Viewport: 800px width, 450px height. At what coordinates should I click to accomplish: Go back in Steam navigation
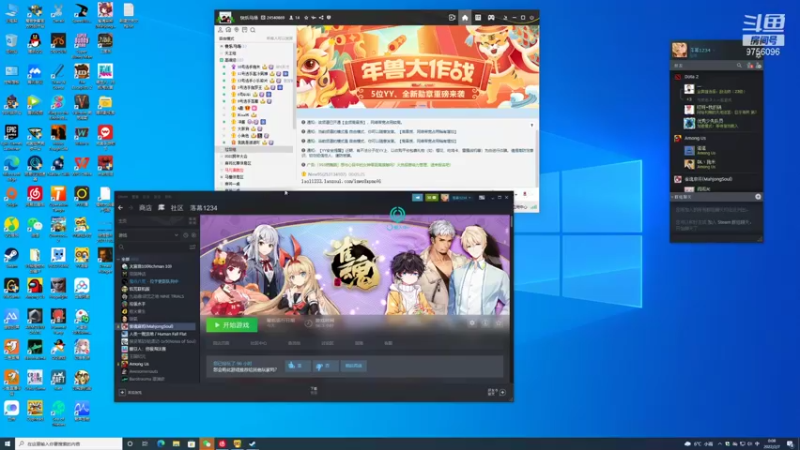click(120, 208)
